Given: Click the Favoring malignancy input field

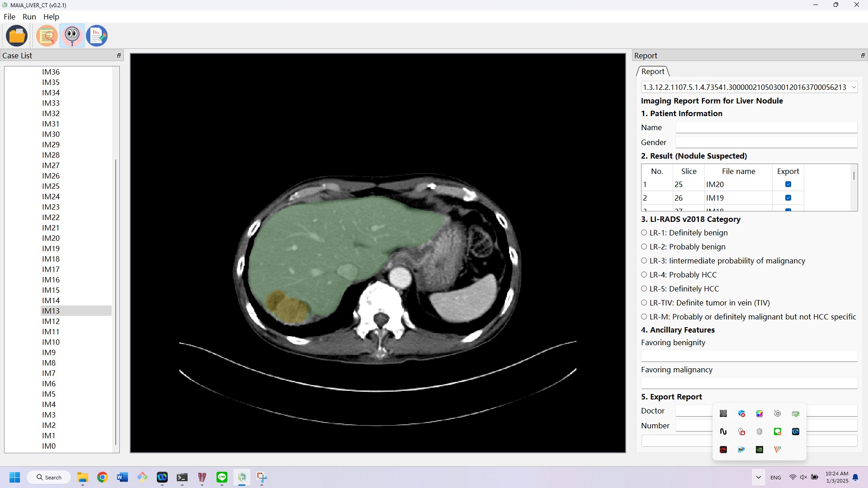Looking at the screenshot, I should [749, 383].
